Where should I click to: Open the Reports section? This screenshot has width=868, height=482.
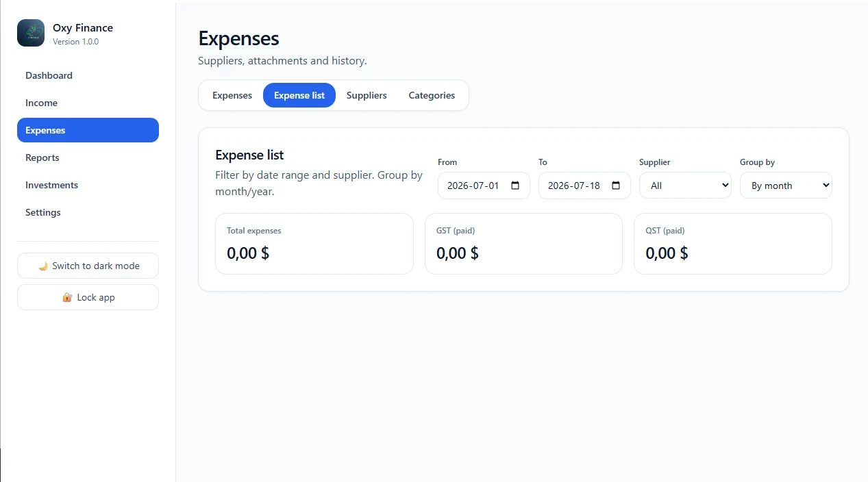pyautogui.click(x=88, y=157)
